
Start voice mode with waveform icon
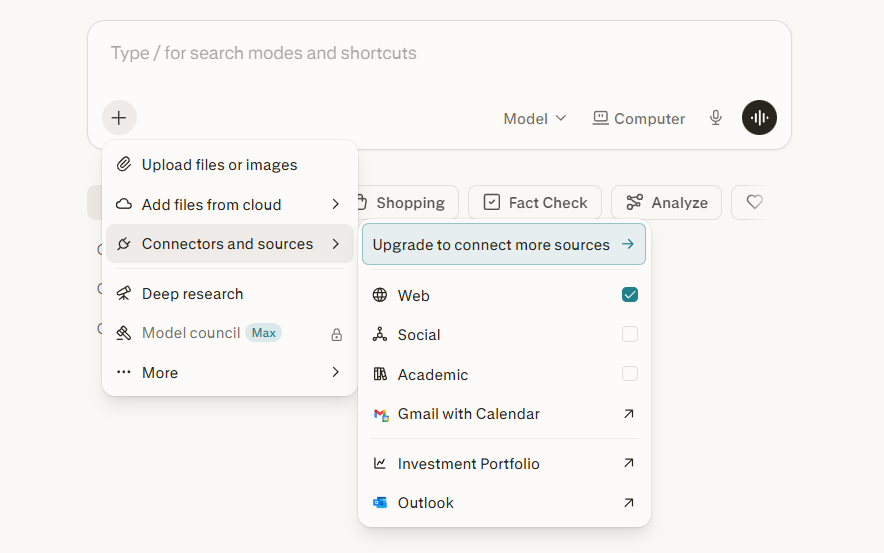click(x=759, y=118)
